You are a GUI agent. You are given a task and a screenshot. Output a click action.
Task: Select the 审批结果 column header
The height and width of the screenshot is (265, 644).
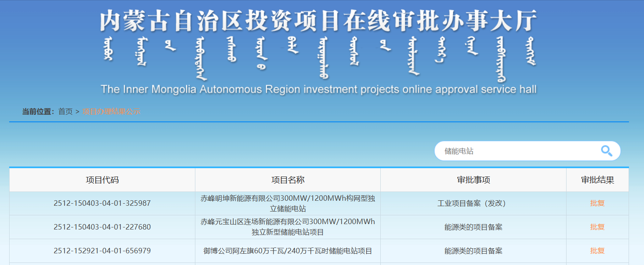[x=597, y=180]
